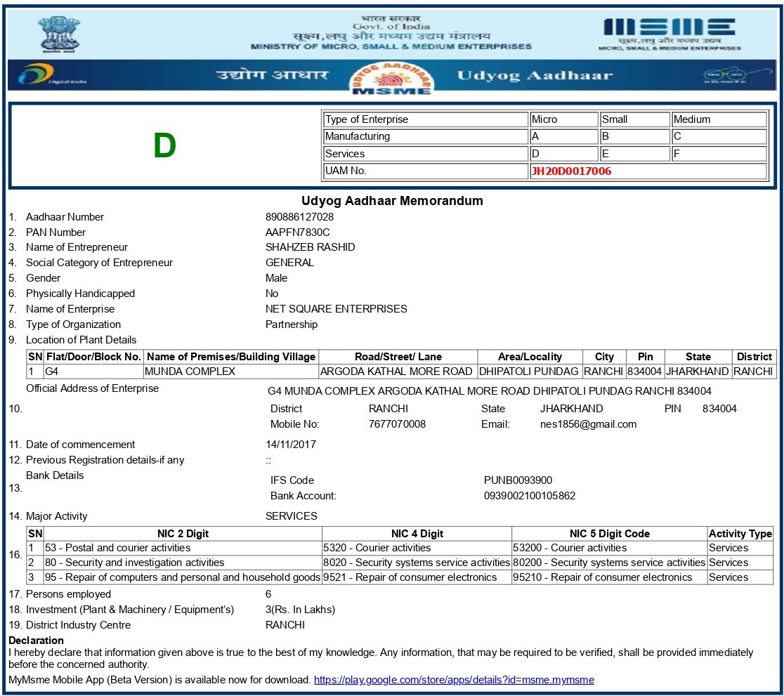Select the red UAM number JH20D0017006
Image resolution: width=784 pixels, height=696 pixels.
[572, 171]
